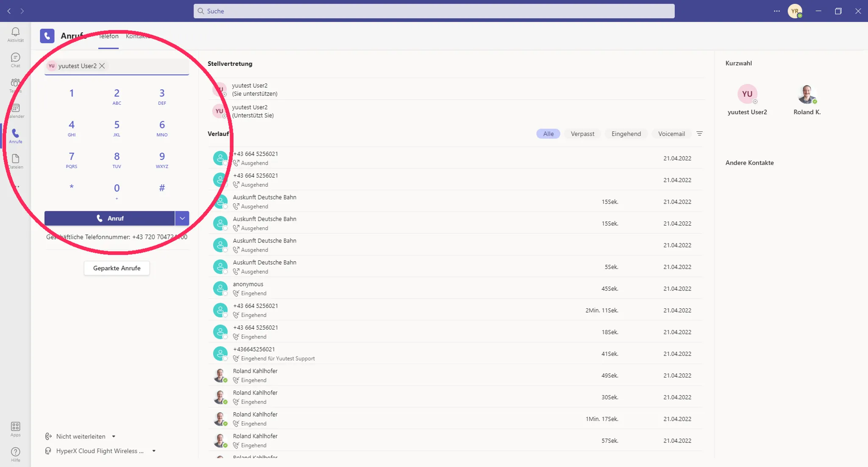Expand the HyperX Cloud Flight device selector
The height and width of the screenshot is (467, 868).
154,451
